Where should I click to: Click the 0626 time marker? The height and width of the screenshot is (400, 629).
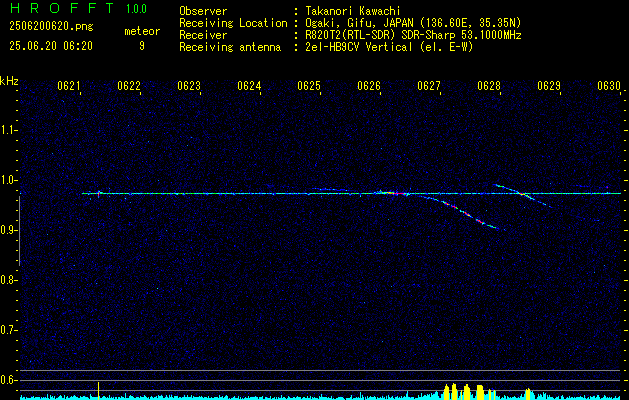pyautogui.click(x=369, y=86)
